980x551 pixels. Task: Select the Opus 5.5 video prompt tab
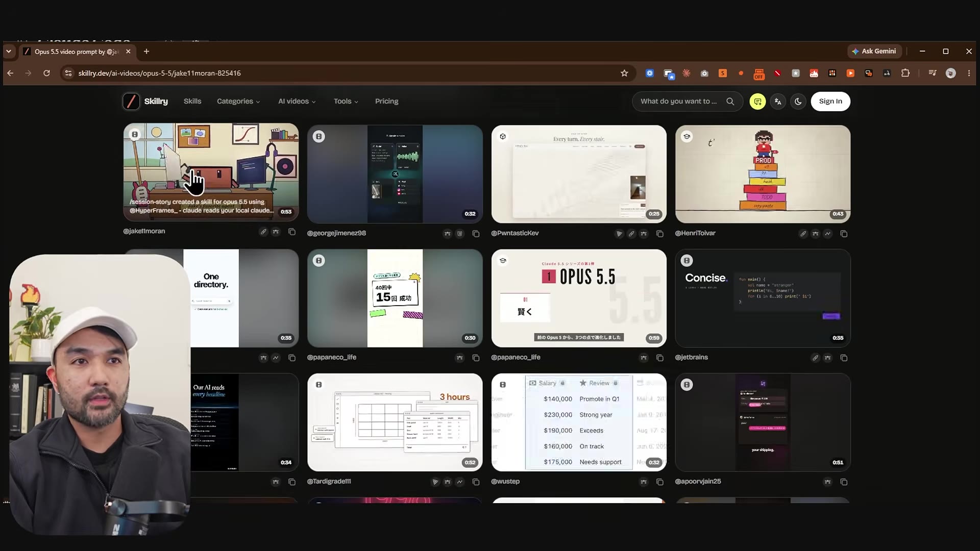[77, 52]
